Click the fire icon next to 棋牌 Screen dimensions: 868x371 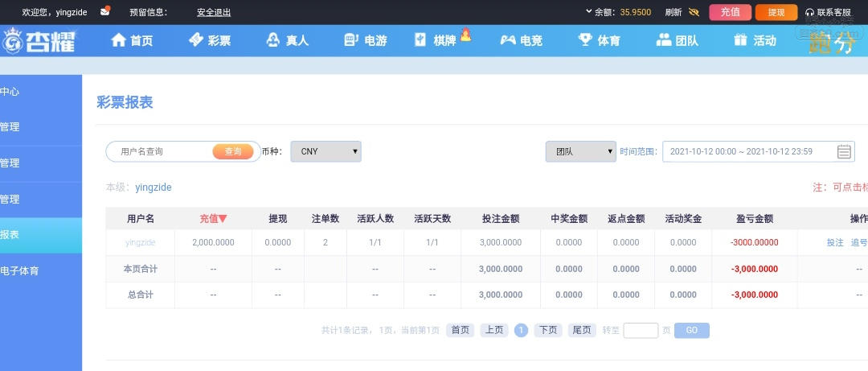465,35
